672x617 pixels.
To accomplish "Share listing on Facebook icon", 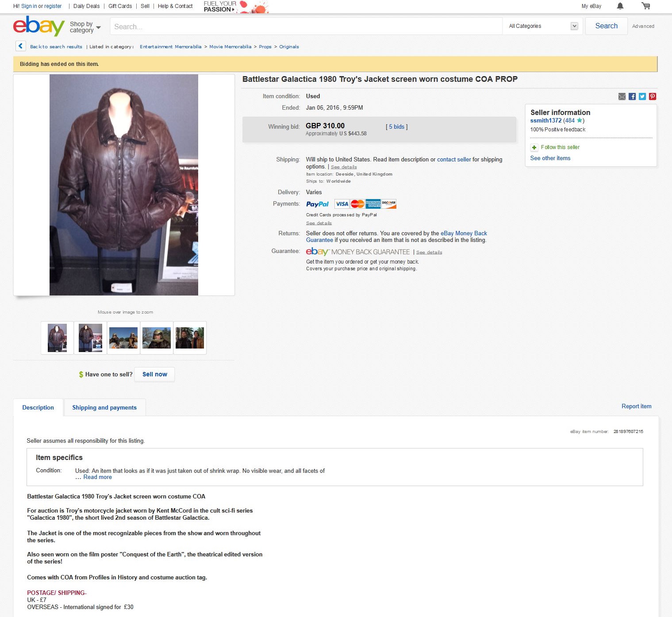I will click(632, 96).
